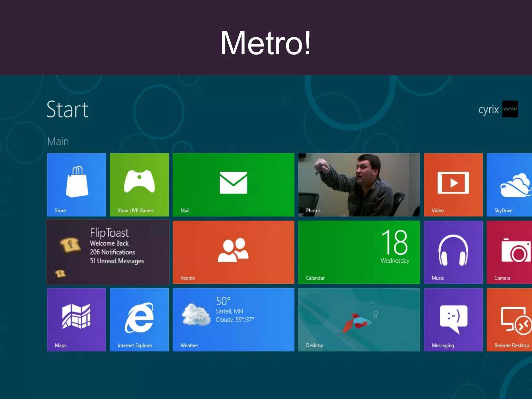
Task: Click the cyrix user avatar picture
Action: click(510, 109)
